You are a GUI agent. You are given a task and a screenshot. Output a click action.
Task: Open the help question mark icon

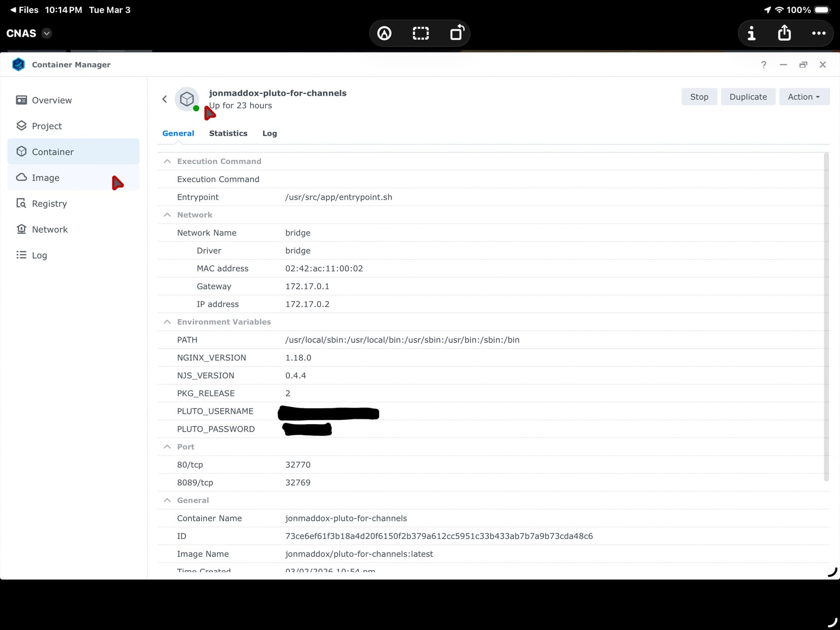pos(763,65)
